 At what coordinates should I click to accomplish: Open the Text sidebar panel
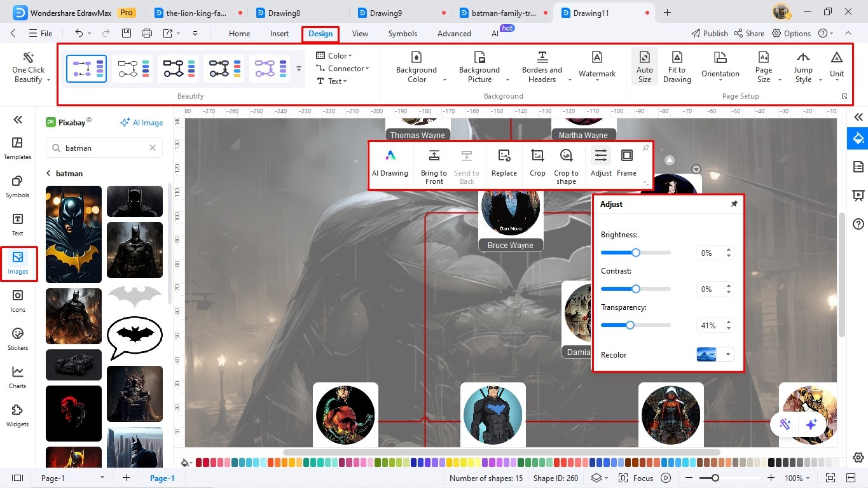(17, 225)
